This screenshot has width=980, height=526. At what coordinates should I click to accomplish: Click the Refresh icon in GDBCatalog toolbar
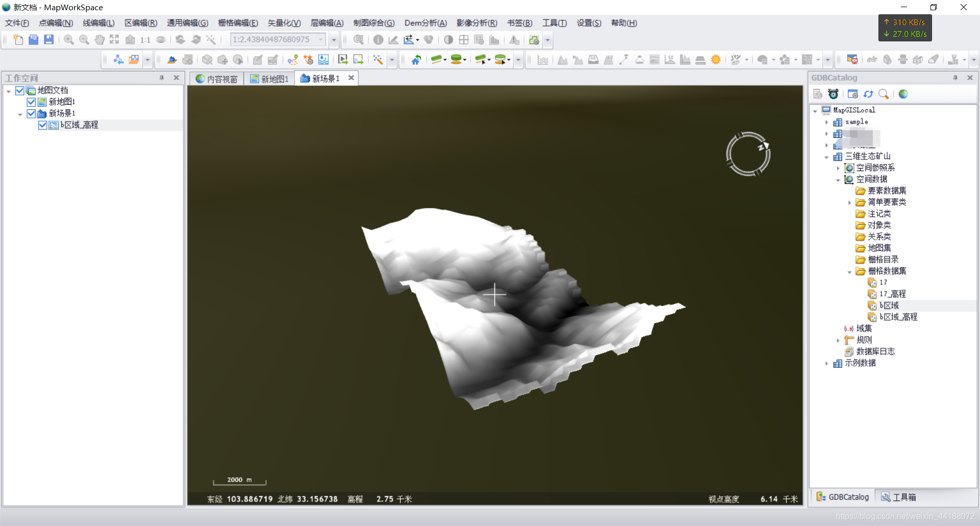click(x=868, y=94)
